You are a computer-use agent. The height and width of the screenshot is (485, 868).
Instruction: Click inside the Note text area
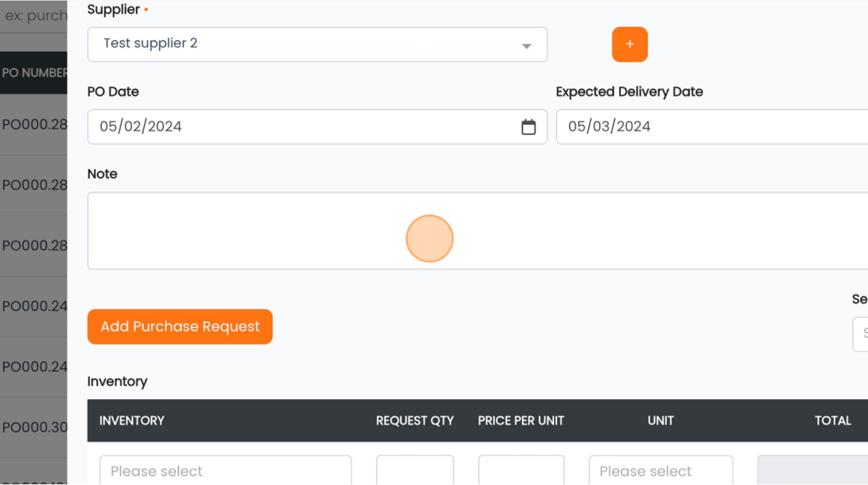(477, 230)
